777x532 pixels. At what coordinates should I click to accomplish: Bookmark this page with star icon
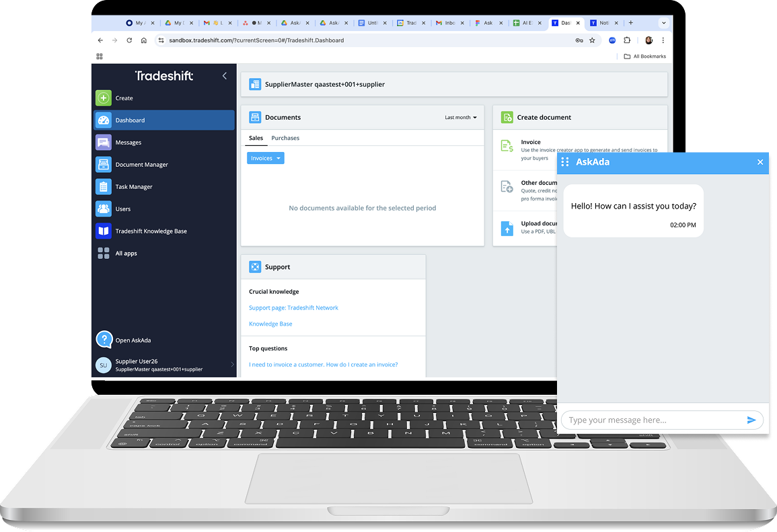click(592, 40)
